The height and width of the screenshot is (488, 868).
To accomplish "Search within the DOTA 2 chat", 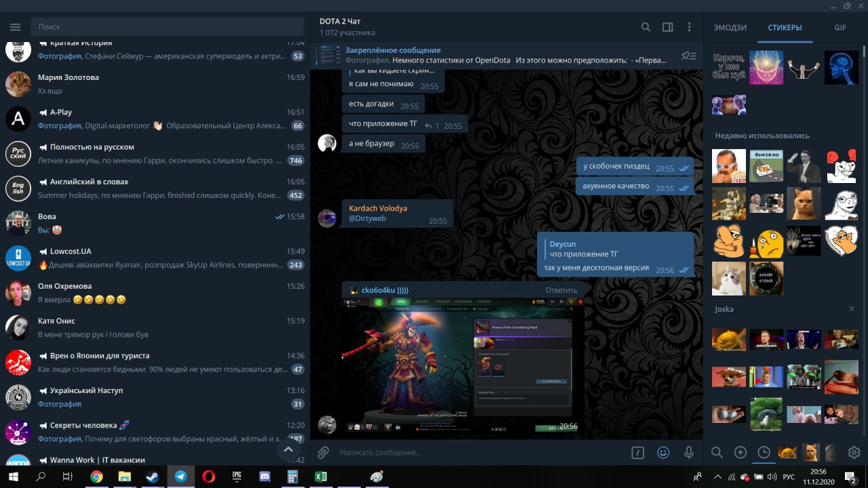I will tap(646, 27).
